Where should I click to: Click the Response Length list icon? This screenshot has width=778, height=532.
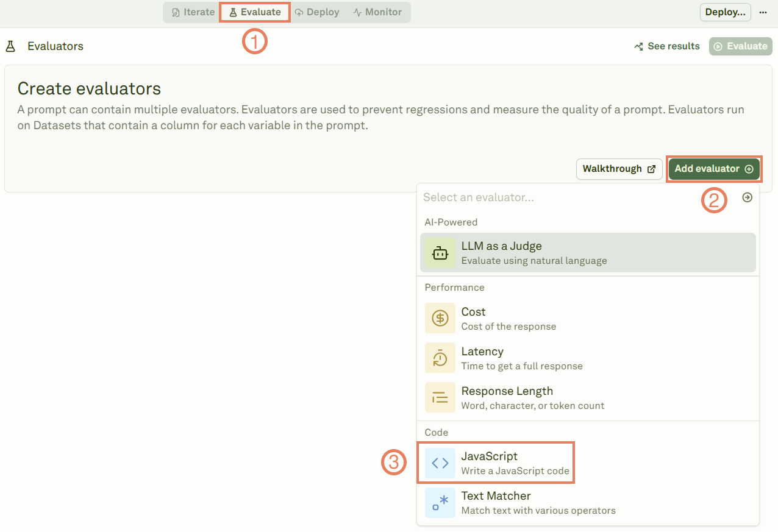click(440, 397)
